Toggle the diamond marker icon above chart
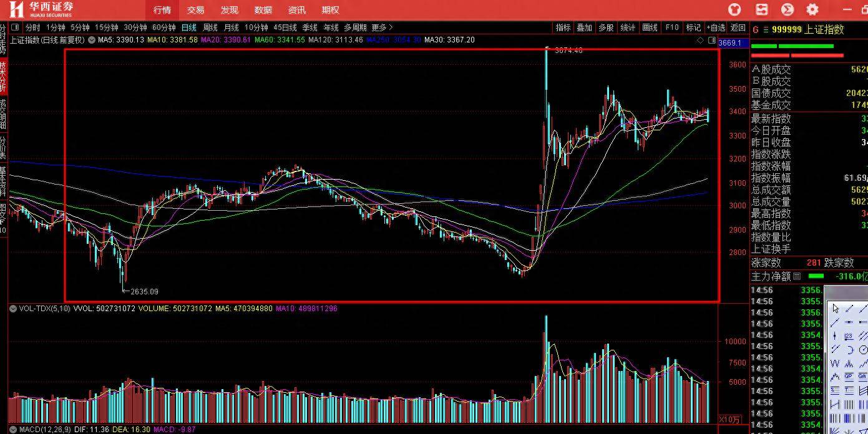This screenshot has width=868, height=434. click(x=700, y=40)
